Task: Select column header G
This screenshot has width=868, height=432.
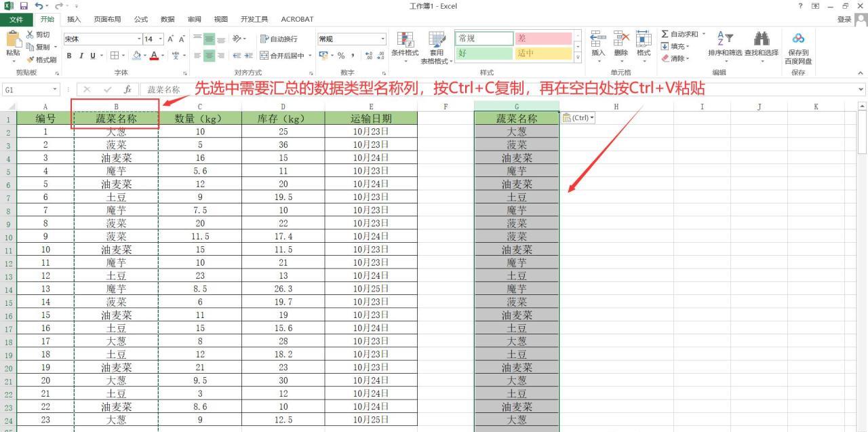Action: (x=517, y=106)
